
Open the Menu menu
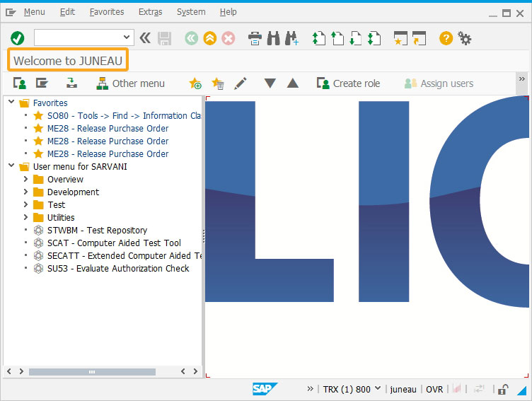click(34, 12)
